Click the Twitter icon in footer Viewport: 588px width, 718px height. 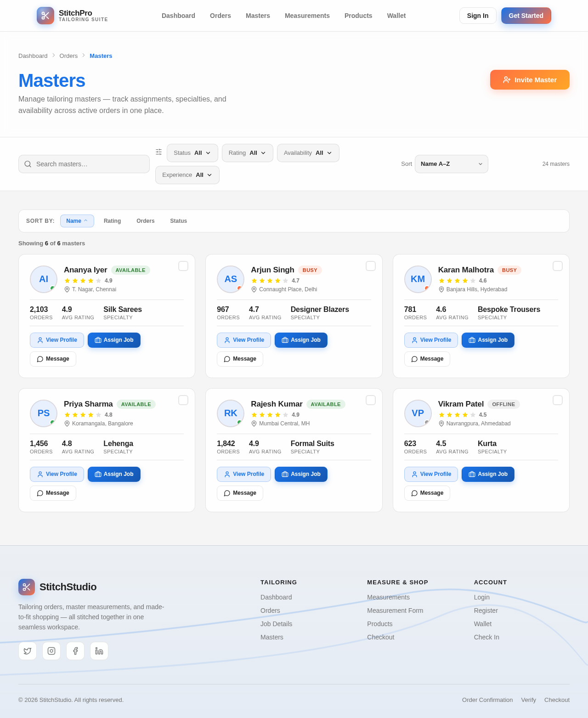pos(28,651)
